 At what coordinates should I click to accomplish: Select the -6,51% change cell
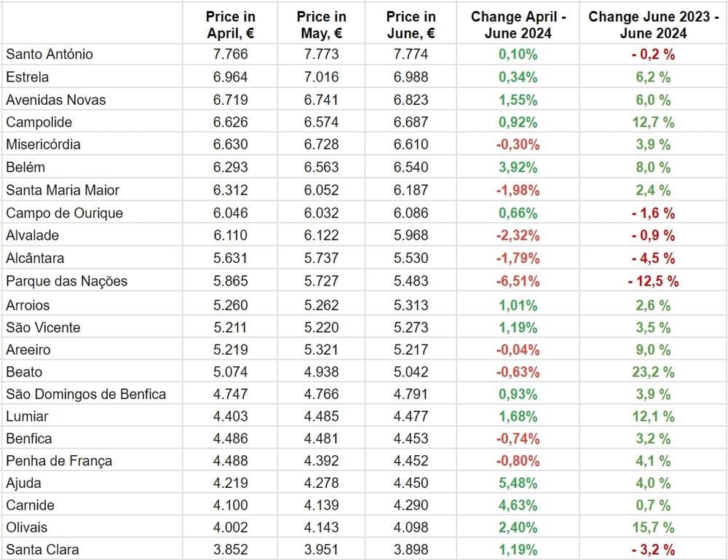pos(518,281)
